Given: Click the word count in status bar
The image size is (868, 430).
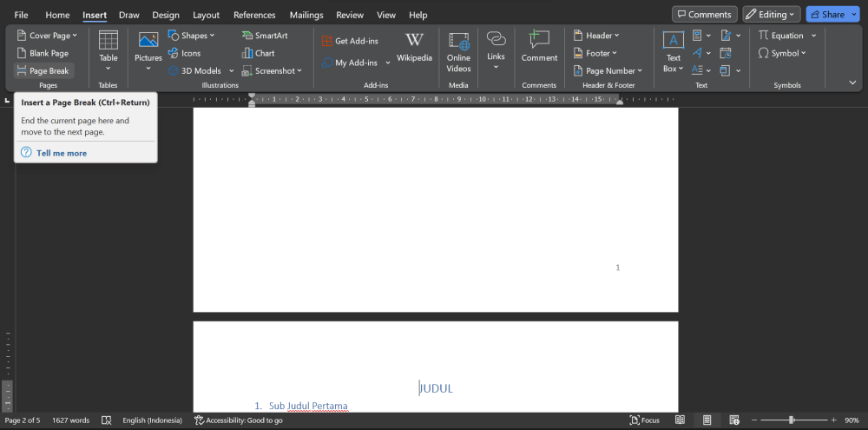Looking at the screenshot, I should (71, 420).
